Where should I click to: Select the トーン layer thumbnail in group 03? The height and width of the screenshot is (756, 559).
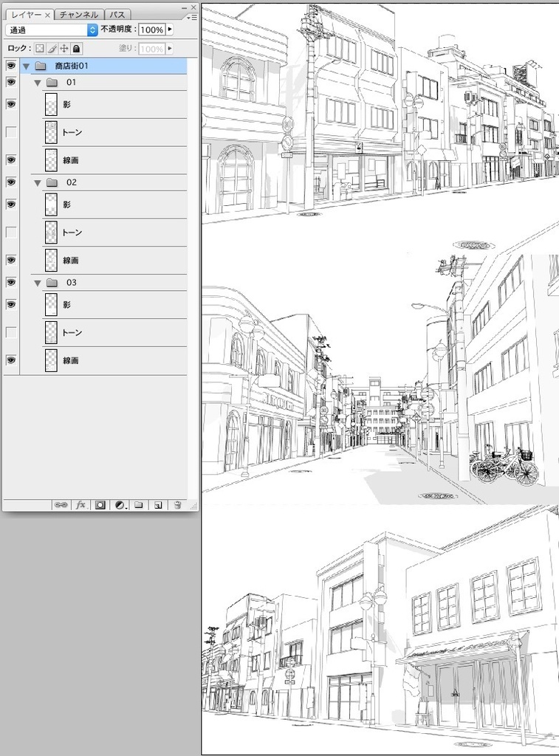tap(51, 333)
